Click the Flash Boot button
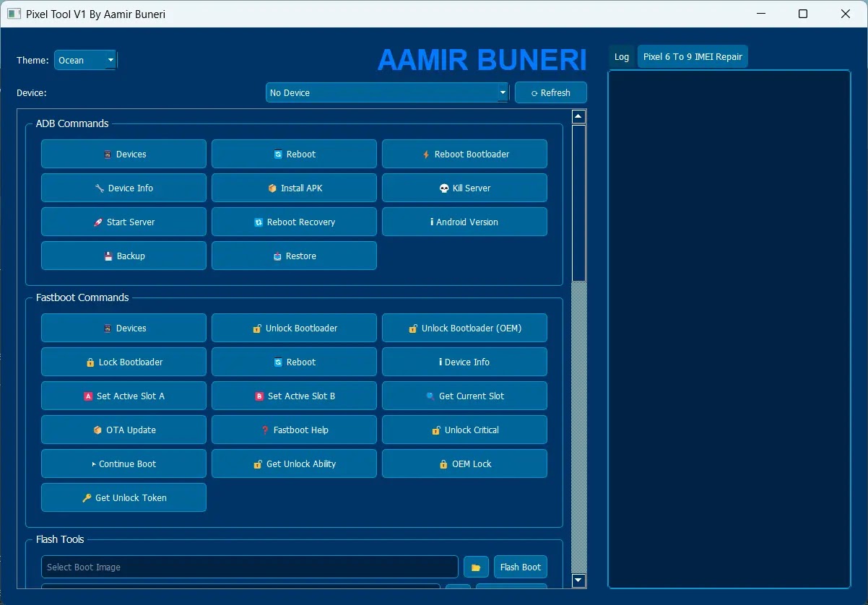The image size is (868, 605). (521, 567)
